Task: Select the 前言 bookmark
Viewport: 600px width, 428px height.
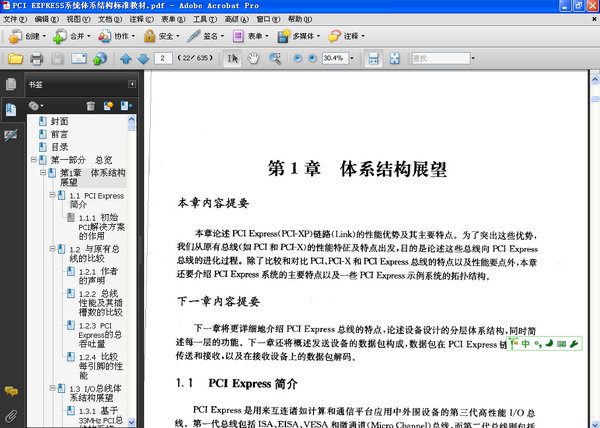Action: (59, 134)
